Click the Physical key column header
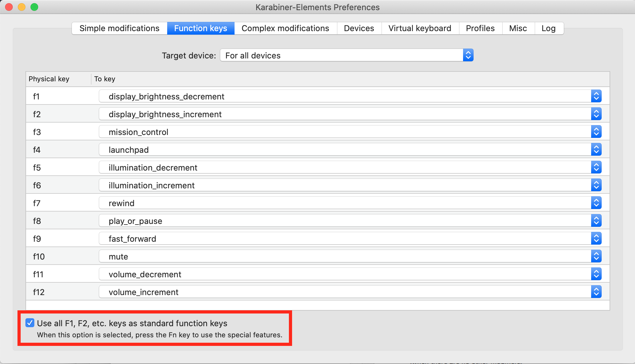The height and width of the screenshot is (364, 635). pos(58,79)
